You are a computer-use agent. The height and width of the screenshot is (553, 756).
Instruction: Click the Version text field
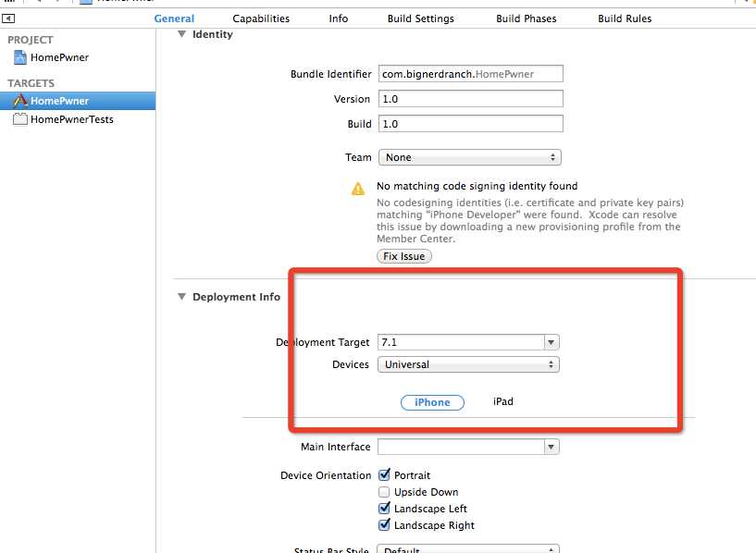471,99
